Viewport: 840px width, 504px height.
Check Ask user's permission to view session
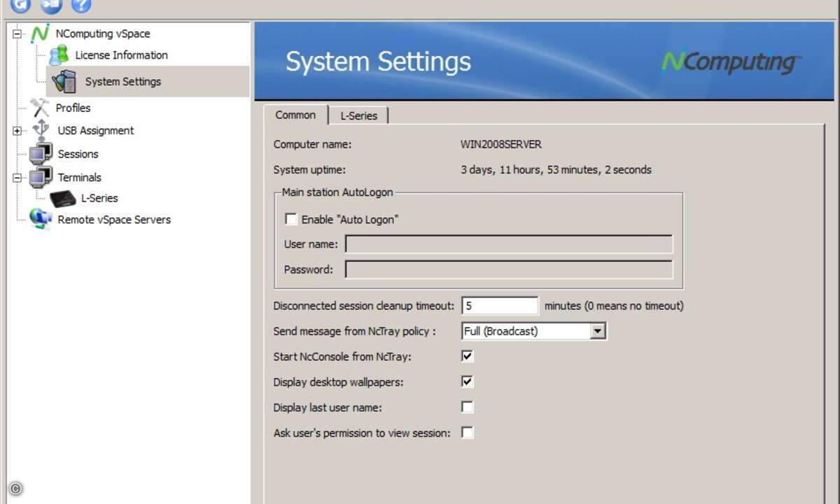467,433
